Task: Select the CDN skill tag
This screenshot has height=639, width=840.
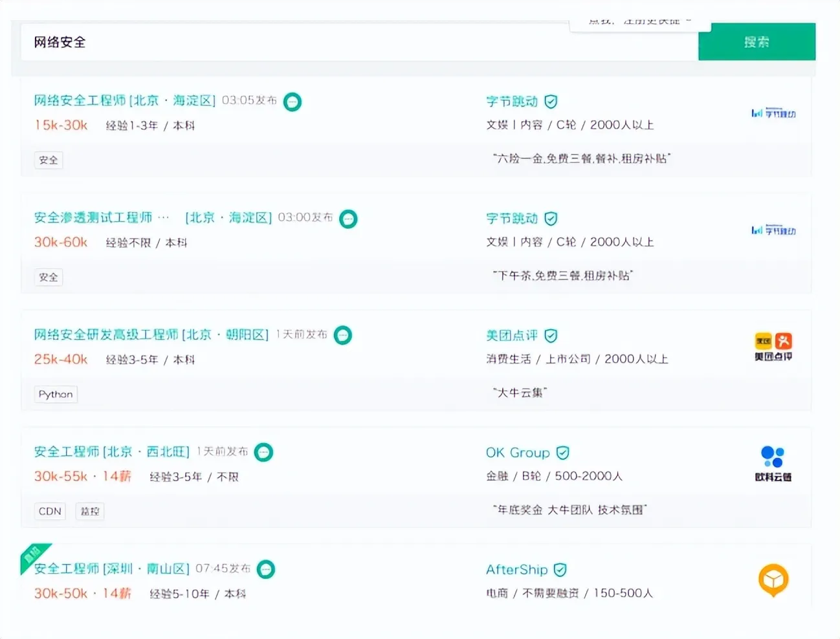Action: point(50,512)
